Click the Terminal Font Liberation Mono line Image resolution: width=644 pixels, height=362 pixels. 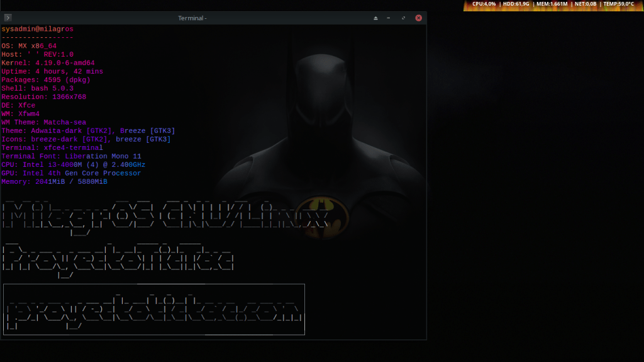[71, 156]
